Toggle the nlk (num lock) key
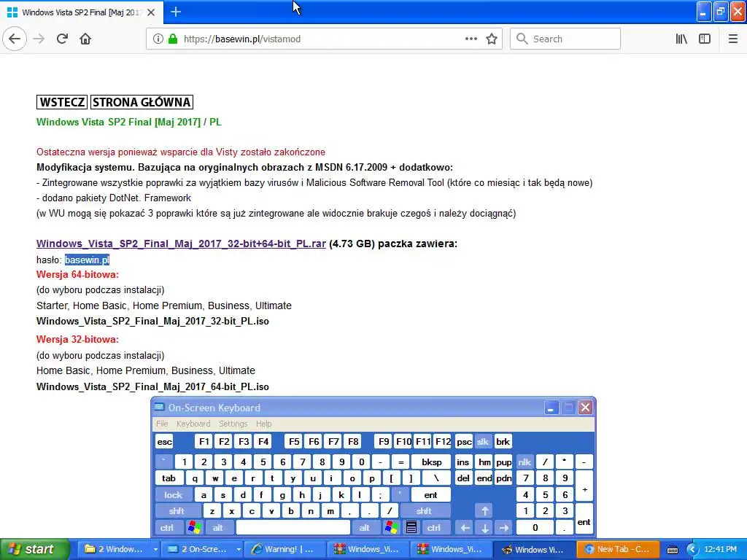The height and width of the screenshot is (560, 747). click(x=525, y=462)
